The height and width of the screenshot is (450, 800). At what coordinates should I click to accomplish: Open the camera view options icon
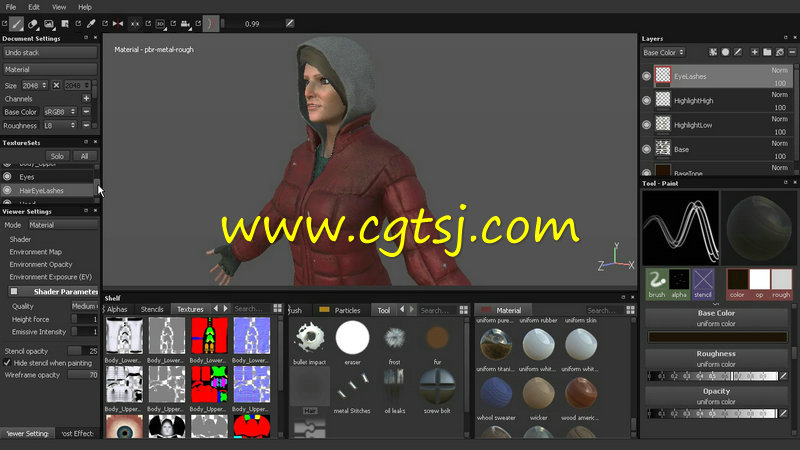click(x=186, y=23)
